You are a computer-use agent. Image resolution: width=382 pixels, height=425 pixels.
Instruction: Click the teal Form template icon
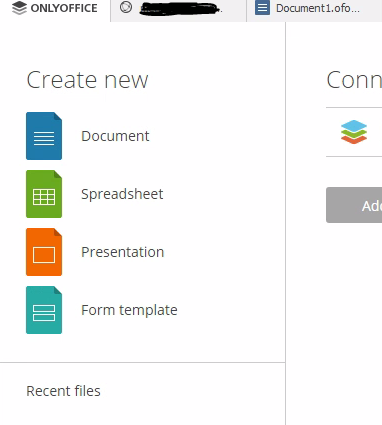tap(44, 310)
